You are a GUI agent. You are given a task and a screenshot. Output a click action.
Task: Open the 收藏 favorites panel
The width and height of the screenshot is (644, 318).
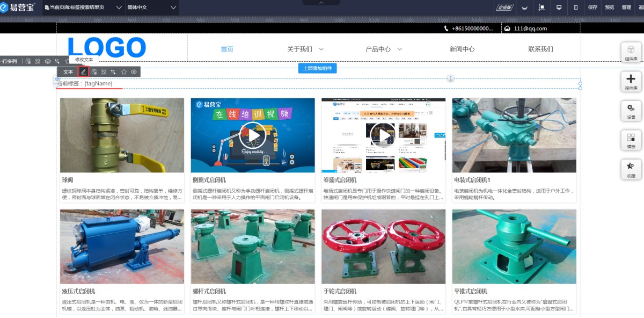(x=631, y=169)
